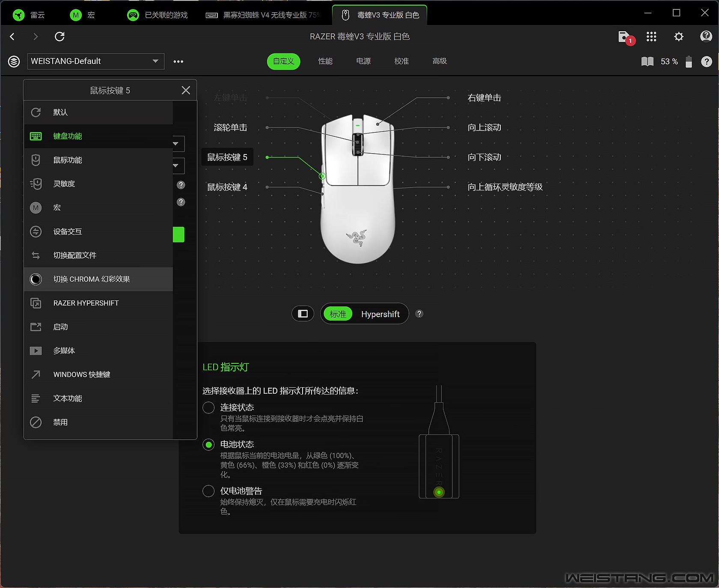Choose 切换 CHROMA 幻彩效果 option

pyautogui.click(x=98, y=279)
